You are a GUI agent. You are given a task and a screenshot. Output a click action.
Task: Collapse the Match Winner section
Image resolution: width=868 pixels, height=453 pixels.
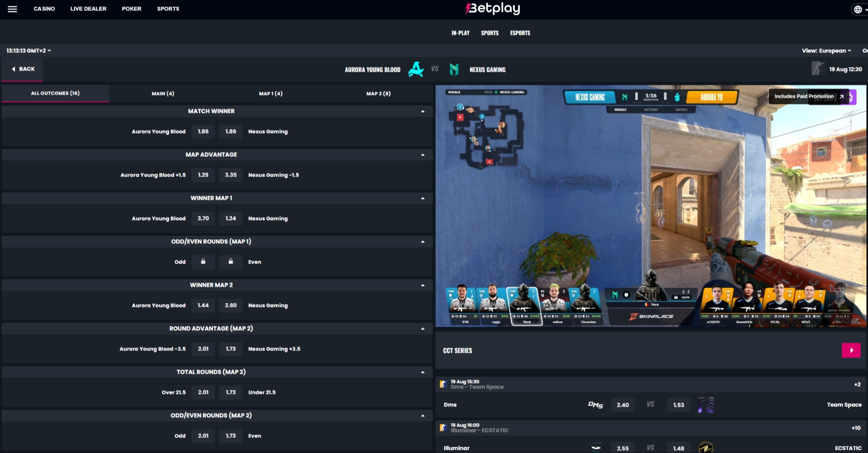point(423,111)
